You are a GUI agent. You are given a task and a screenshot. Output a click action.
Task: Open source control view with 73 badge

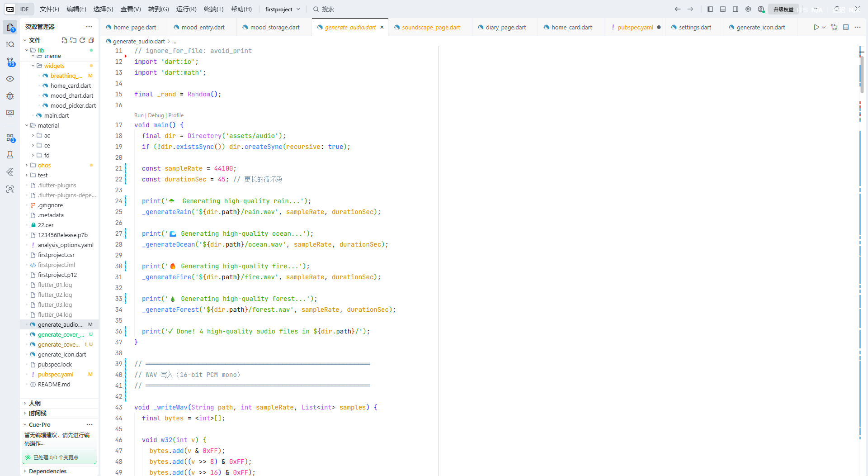10,62
